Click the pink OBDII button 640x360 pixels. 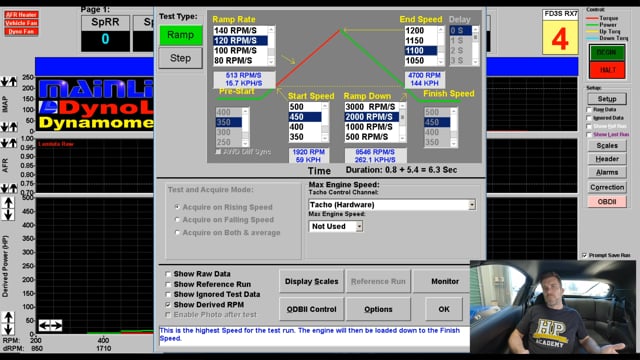click(x=607, y=202)
